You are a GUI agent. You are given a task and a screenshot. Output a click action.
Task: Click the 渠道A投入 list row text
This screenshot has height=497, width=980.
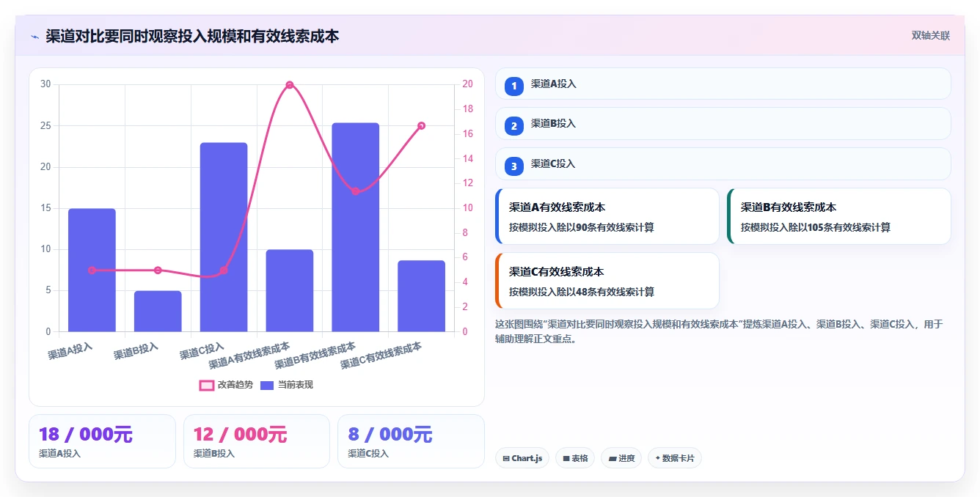pyautogui.click(x=554, y=84)
